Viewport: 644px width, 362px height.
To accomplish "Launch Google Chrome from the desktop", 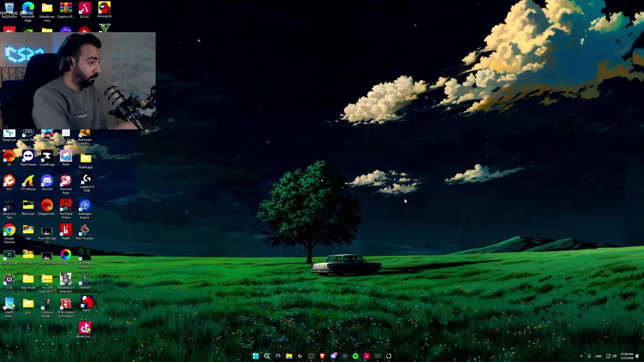I will [x=9, y=234].
